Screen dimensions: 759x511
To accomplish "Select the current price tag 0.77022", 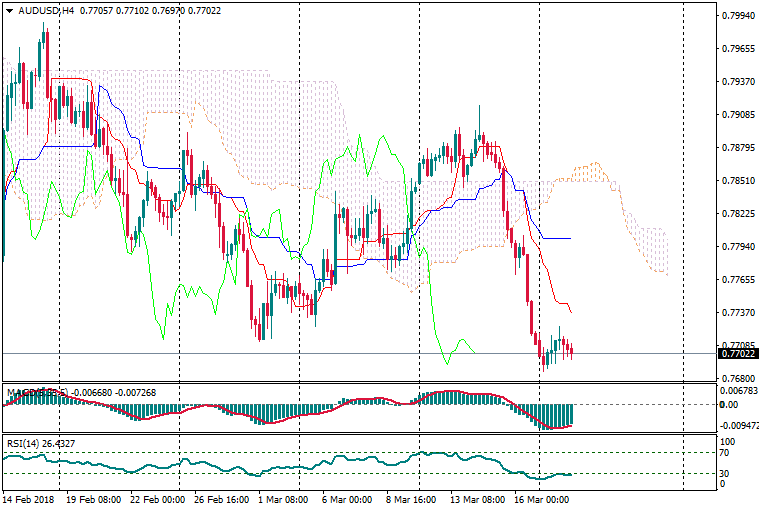I will tap(737, 353).
